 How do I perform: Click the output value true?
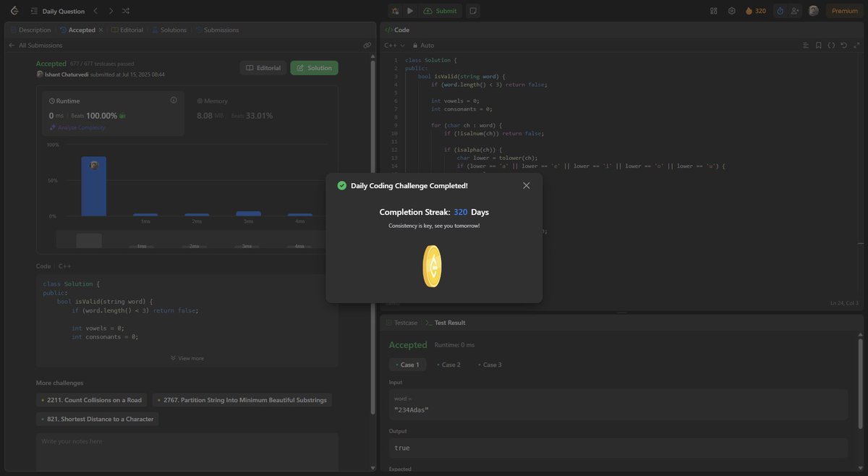point(402,448)
